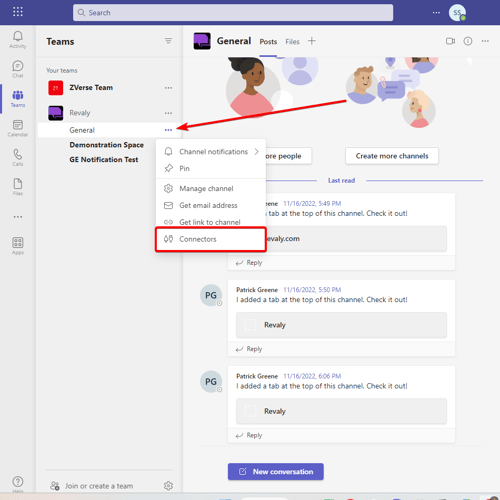Show more apps ellipsis in left rail
The height and width of the screenshot is (500, 500).
click(x=18, y=217)
